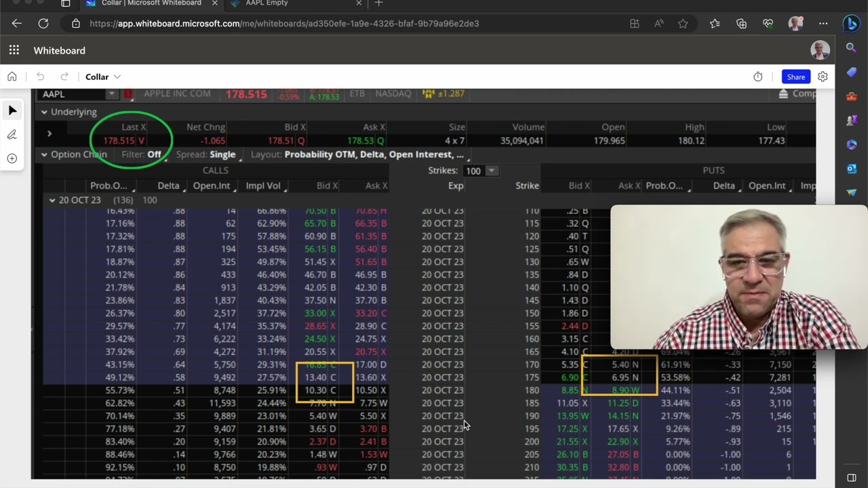
Task: Toggle the Filter Off setting
Action: coord(154,155)
